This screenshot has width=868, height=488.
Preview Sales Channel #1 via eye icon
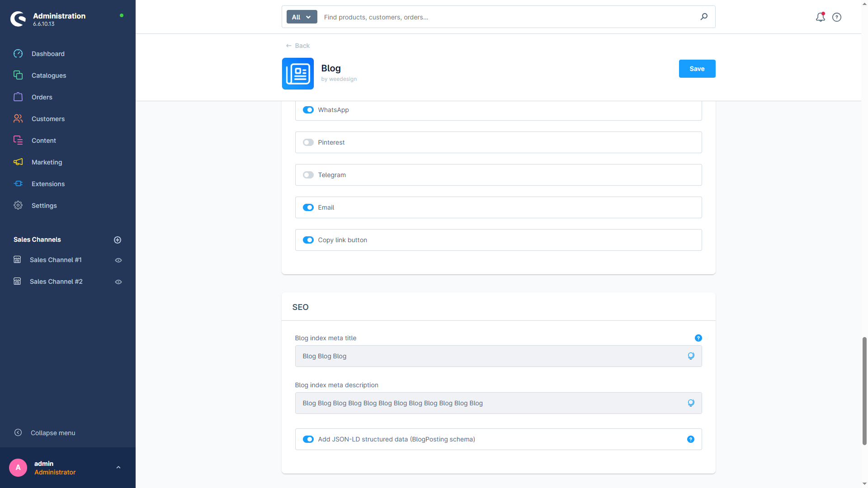(118, 260)
